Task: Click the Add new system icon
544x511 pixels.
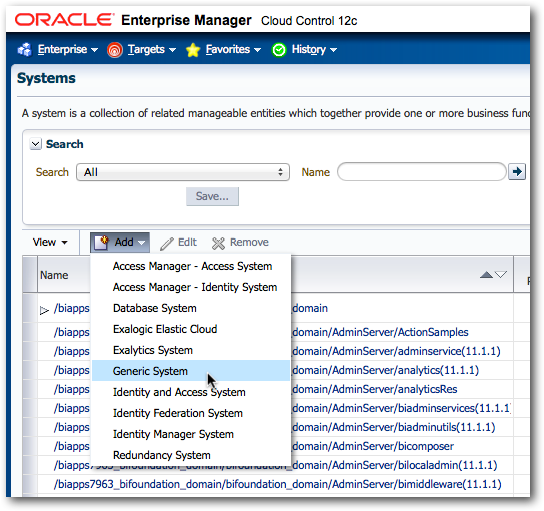Action: pyautogui.click(x=102, y=242)
